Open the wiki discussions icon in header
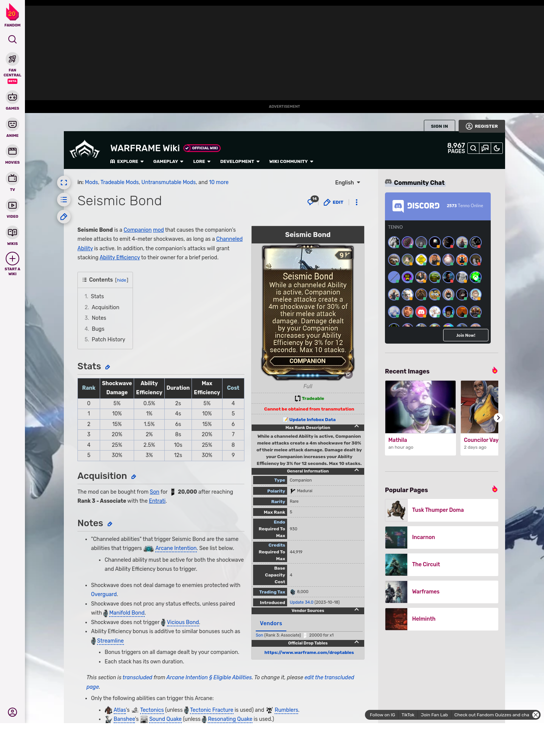544x756 pixels. tap(485, 148)
